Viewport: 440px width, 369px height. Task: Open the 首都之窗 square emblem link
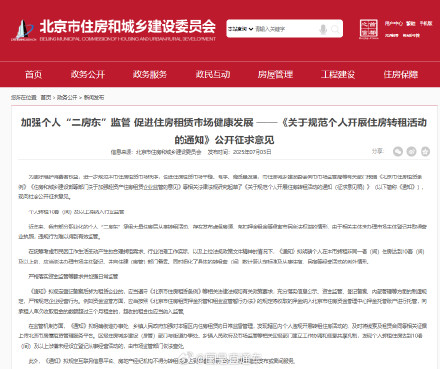pos(369,29)
